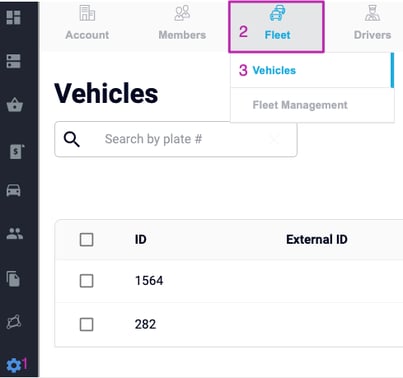
Task: Open the Drivers tab
Action: pos(372,23)
